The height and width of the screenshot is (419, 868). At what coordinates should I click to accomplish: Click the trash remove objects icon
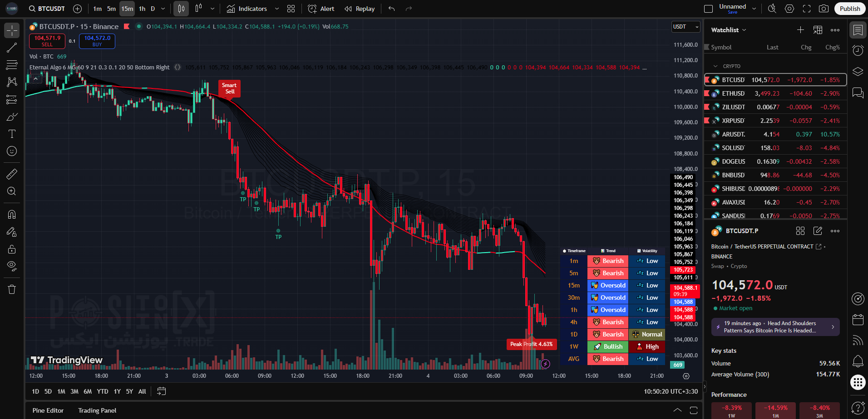pyautogui.click(x=12, y=289)
